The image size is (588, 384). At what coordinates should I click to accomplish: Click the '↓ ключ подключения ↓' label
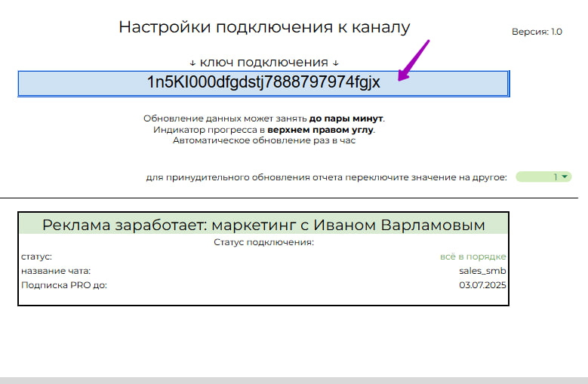point(264,62)
